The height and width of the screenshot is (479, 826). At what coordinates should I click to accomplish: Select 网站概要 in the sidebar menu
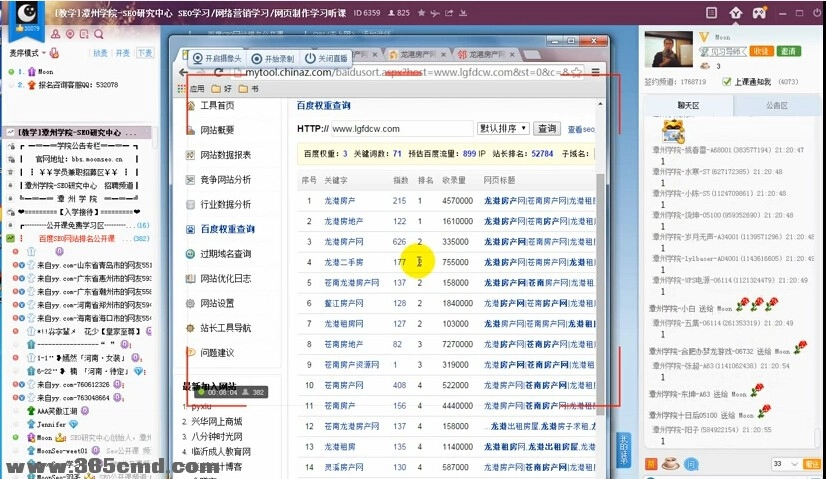tap(217, 130)
